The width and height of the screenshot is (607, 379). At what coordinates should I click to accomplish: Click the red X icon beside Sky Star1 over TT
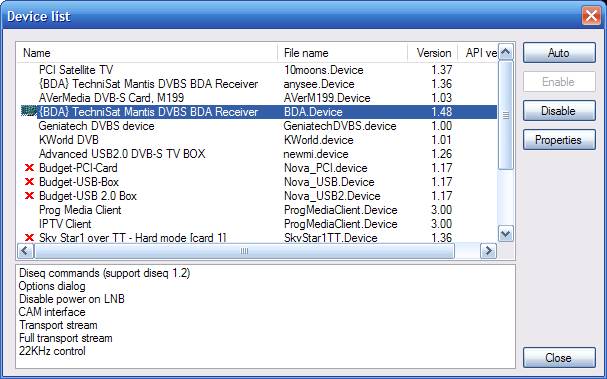click(x=29, y=238)
